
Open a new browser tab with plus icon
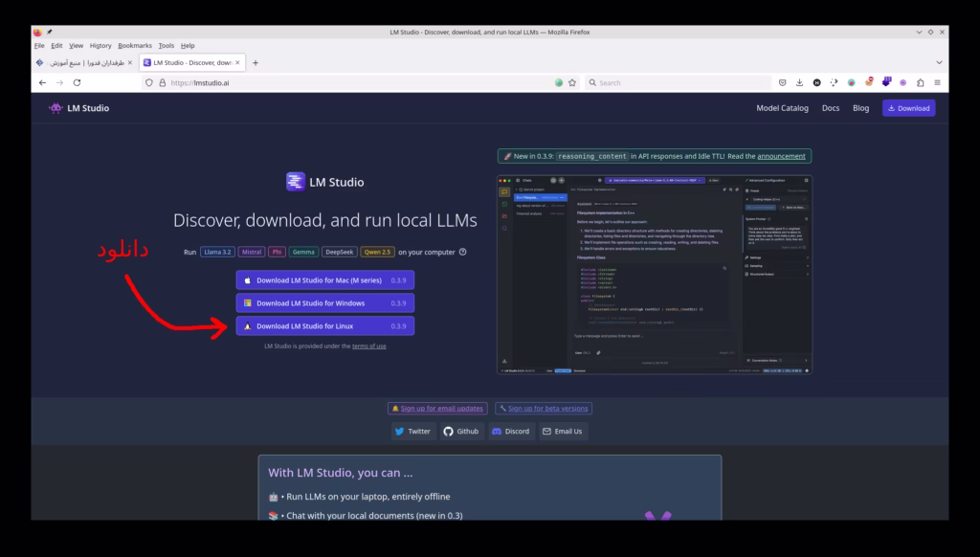point(255,61)
